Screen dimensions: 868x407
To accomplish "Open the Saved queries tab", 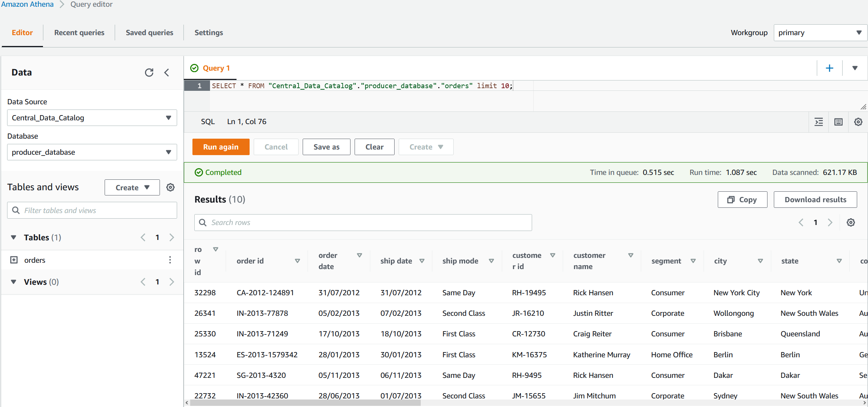I will click(x=149, y=33).
